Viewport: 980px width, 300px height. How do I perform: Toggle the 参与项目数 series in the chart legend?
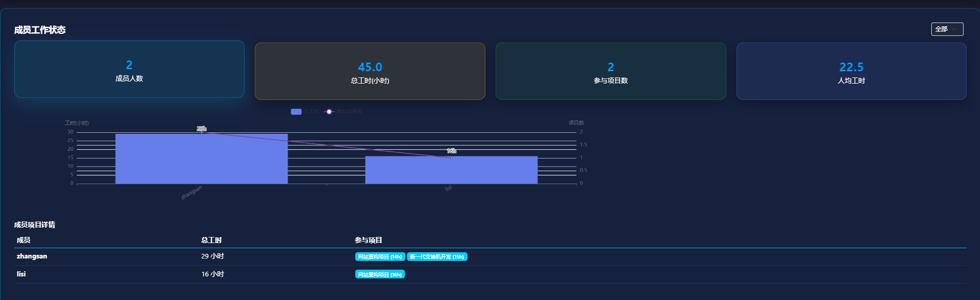click(x=343, y=111)
